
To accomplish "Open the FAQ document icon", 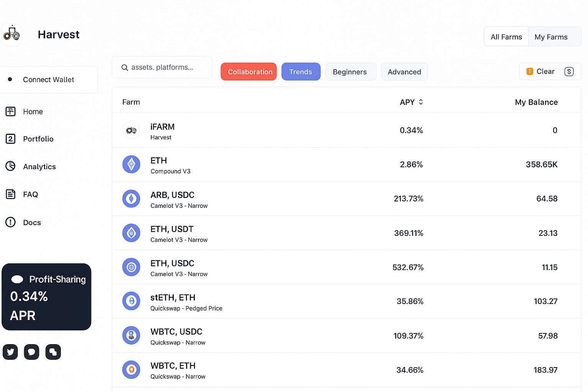I will [10, 194].
